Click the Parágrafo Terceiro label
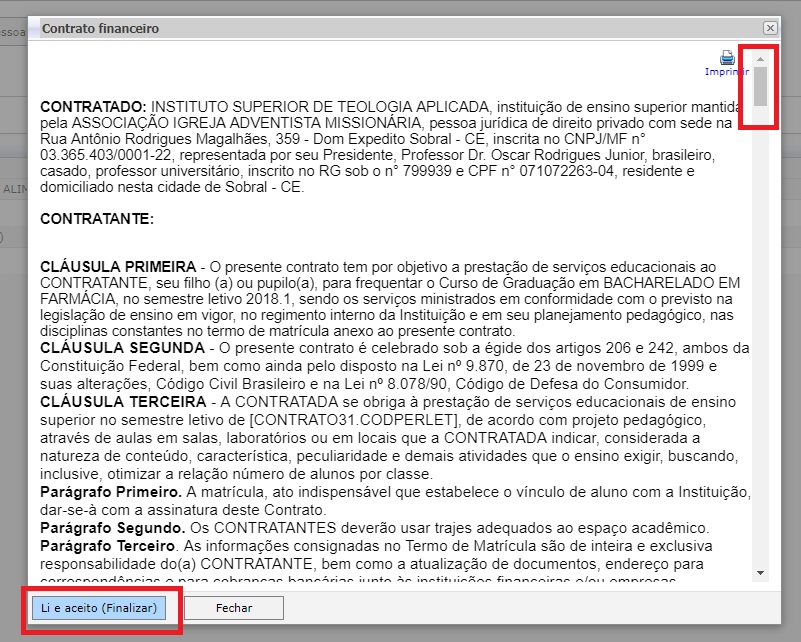This screenshot has height=642, width=801. pos(108,546)
